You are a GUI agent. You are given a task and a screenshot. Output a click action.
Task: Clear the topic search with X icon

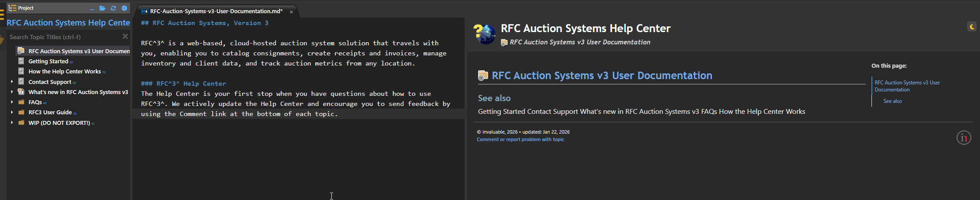[x=125, y=36]
